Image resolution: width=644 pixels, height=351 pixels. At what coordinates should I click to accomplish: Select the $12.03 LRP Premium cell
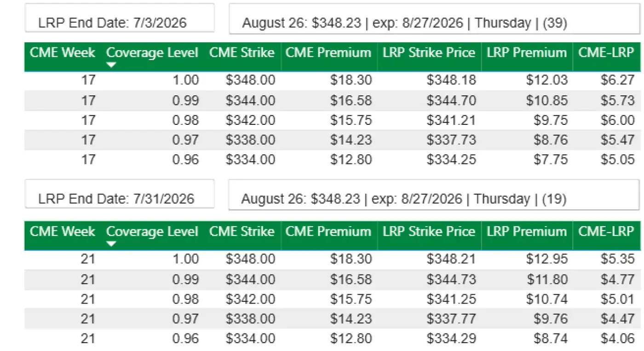point(547,80)
